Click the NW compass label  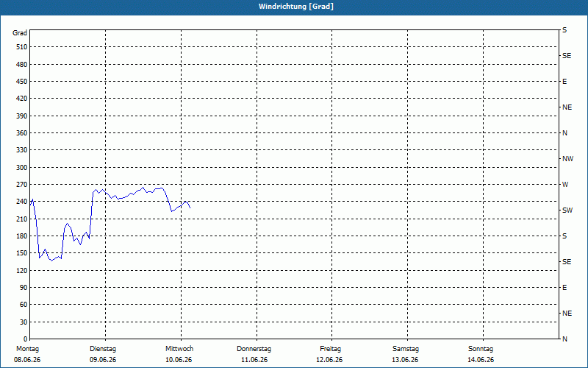[x=567, y=159]
